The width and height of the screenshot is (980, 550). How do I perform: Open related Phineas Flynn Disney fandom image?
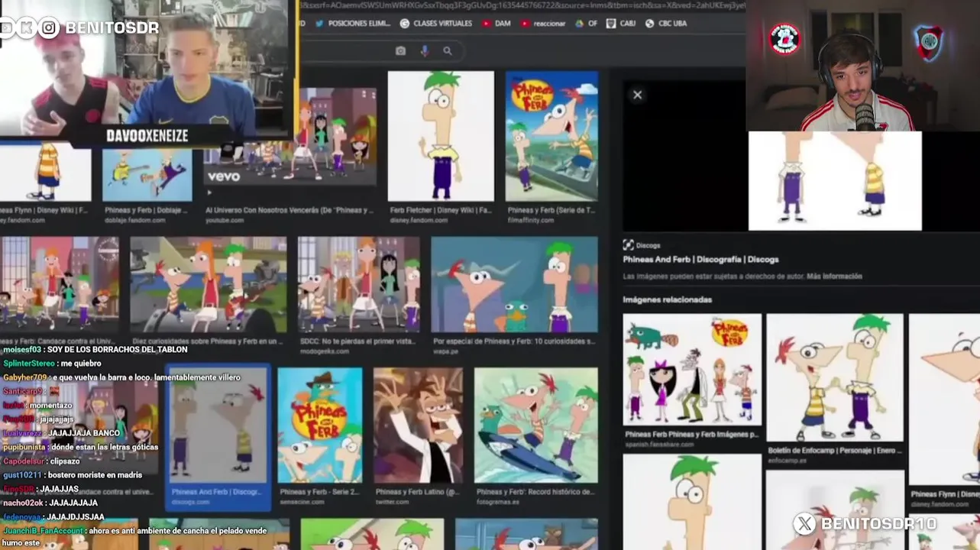coord(945,400)
